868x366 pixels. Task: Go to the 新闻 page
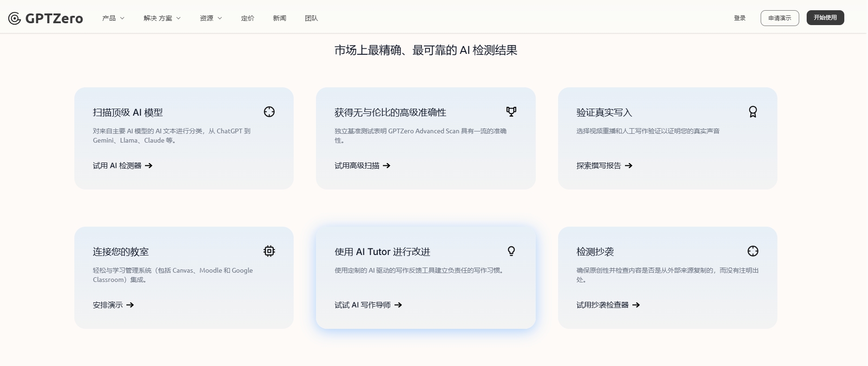click(x=280, y=18)
